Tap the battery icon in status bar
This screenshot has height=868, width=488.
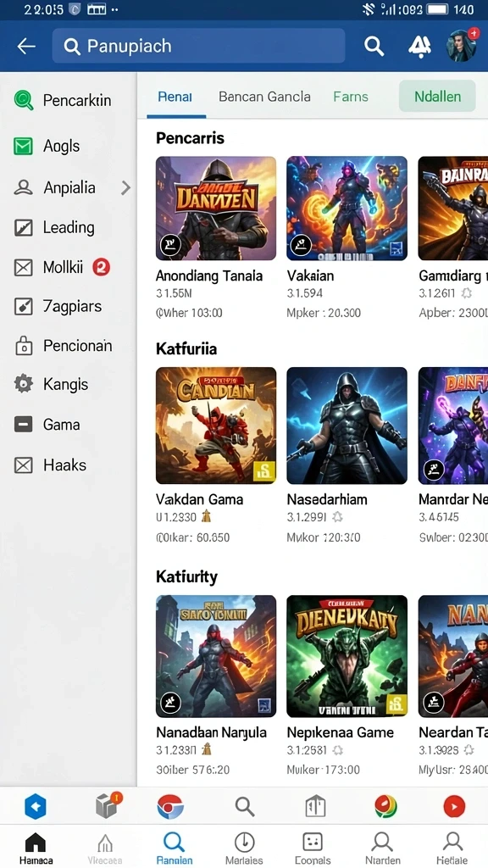click(x=437, y=9)
